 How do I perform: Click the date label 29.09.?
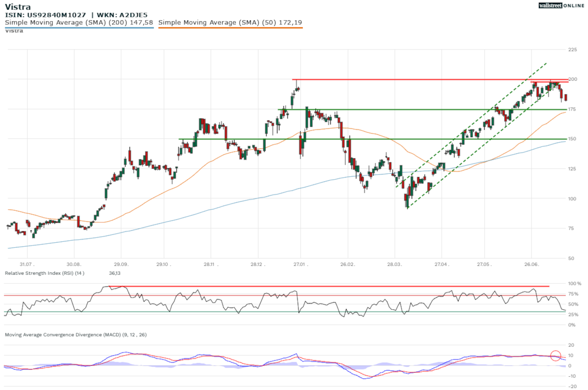[121, 264]
